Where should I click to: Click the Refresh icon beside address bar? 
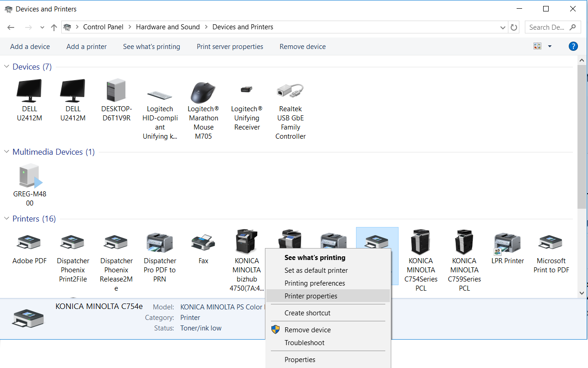(514, 27)
